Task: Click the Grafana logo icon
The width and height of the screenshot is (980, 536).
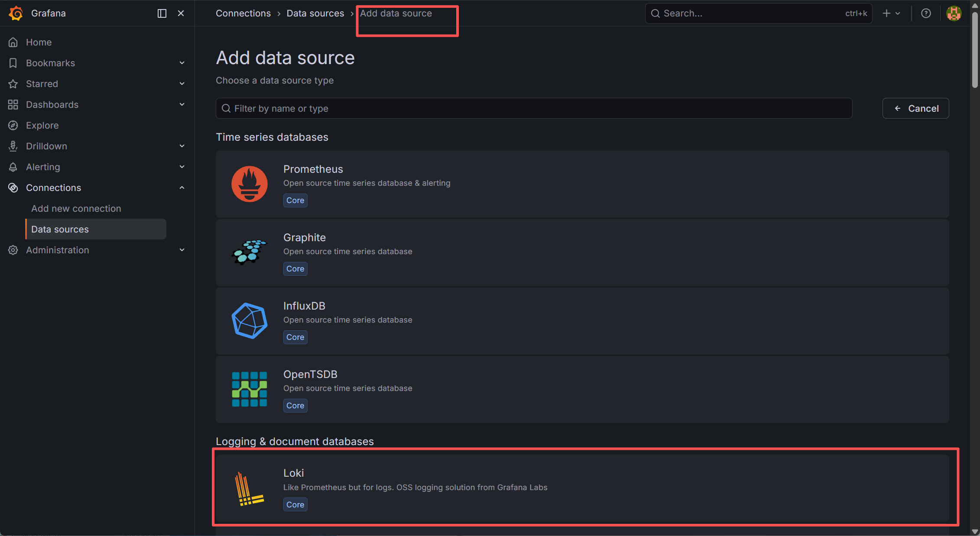Action: tap(16, 13)
